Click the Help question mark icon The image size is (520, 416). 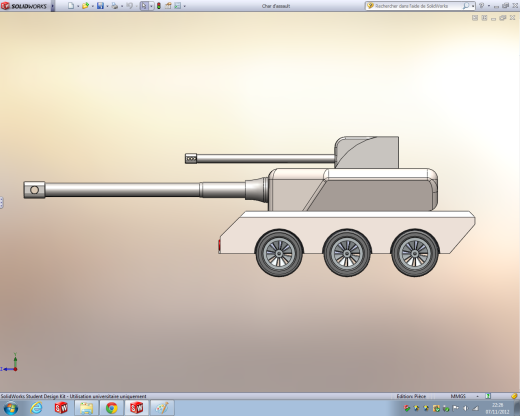[481, 6]
